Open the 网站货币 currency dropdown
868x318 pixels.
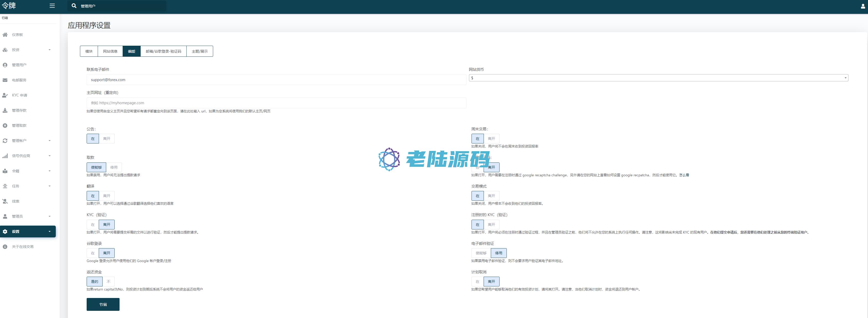[x=658, y=78]
